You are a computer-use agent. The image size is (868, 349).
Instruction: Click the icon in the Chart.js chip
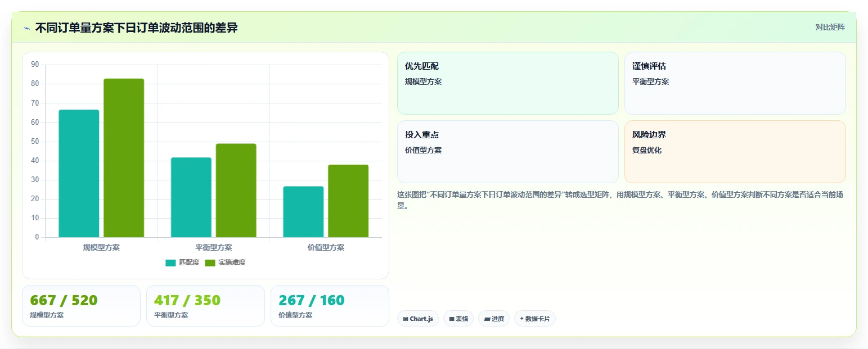pyautogui.click(x=406, y=319)
